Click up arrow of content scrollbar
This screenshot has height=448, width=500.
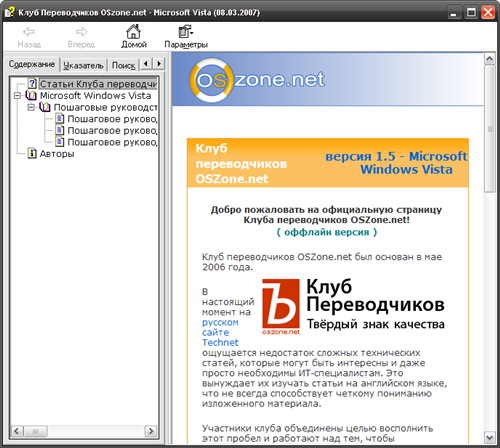tap(489, 59)
